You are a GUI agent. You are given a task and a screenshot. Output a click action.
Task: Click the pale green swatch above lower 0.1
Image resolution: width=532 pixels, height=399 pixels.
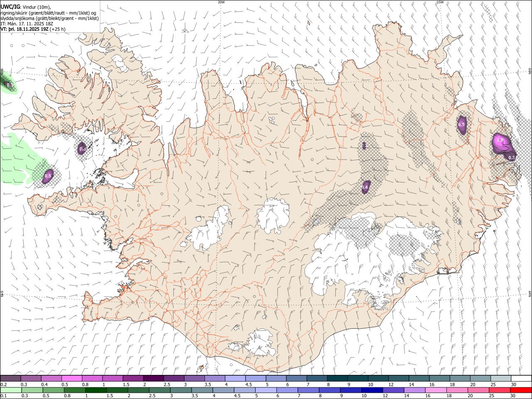point(10,390)
